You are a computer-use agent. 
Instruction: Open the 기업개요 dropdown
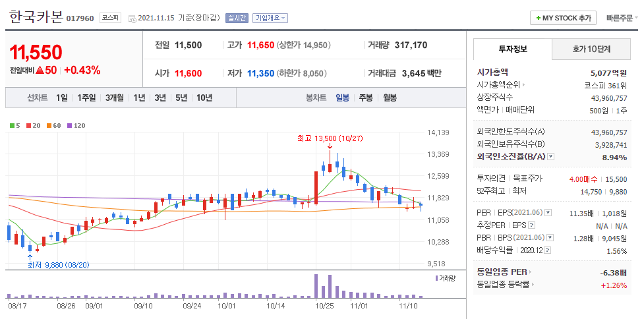(270, 18)
